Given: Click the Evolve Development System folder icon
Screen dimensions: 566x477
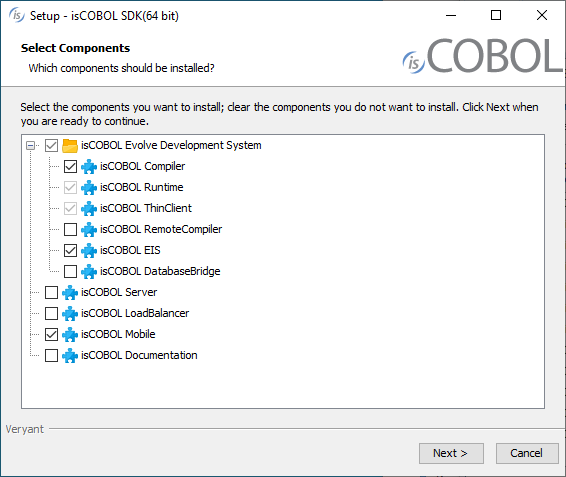Looking at the screenshot, I should tap(70, 146).
